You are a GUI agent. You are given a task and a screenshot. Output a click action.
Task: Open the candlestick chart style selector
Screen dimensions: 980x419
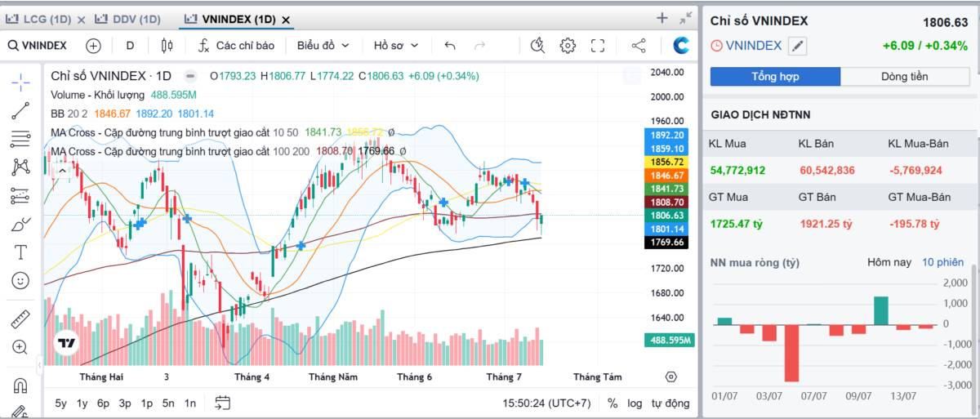point(167,46)
